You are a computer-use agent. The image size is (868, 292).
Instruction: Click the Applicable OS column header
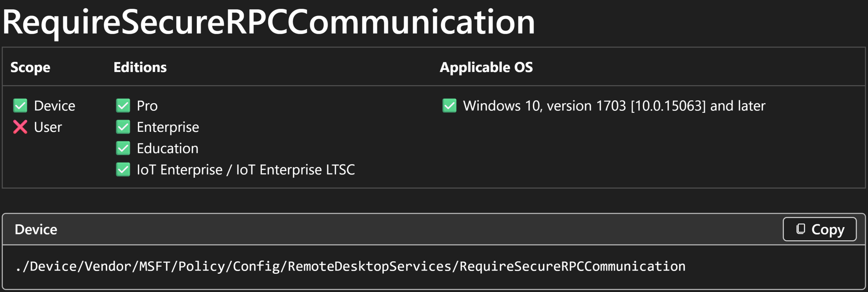tap(486, 67)
